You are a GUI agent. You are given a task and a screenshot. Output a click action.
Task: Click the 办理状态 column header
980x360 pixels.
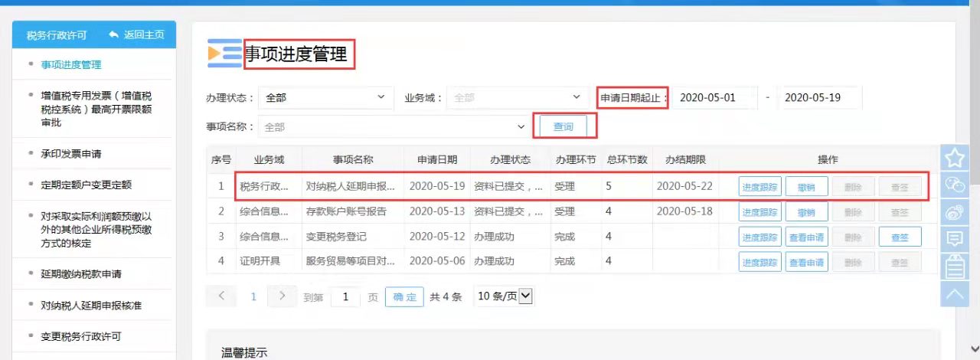[511, 159]
